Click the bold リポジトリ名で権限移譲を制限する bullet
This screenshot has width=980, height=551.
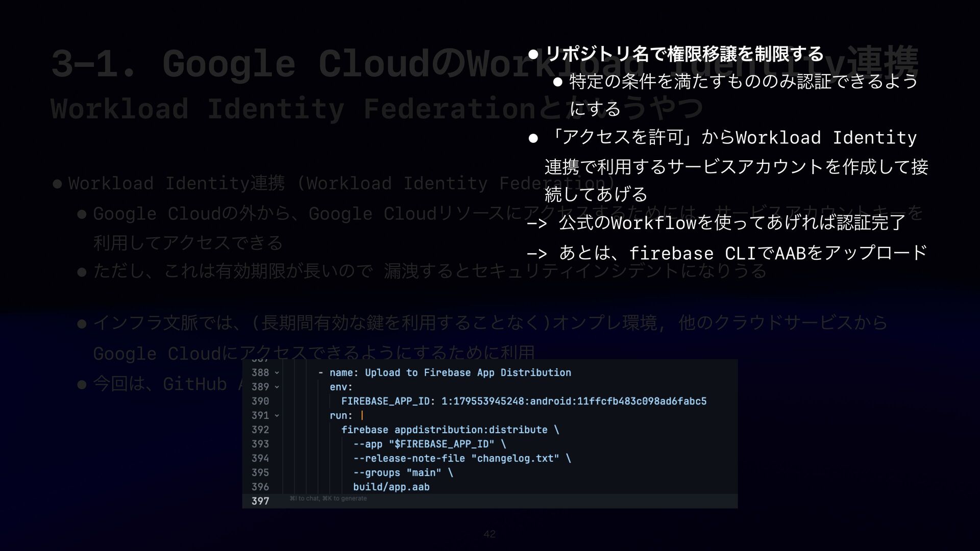click(684, 53)
